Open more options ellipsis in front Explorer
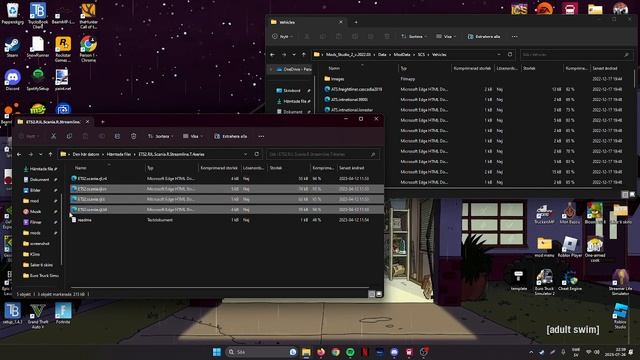Image resolution: width=640 pixels, height=360 pixels. (x=261, y=136)
